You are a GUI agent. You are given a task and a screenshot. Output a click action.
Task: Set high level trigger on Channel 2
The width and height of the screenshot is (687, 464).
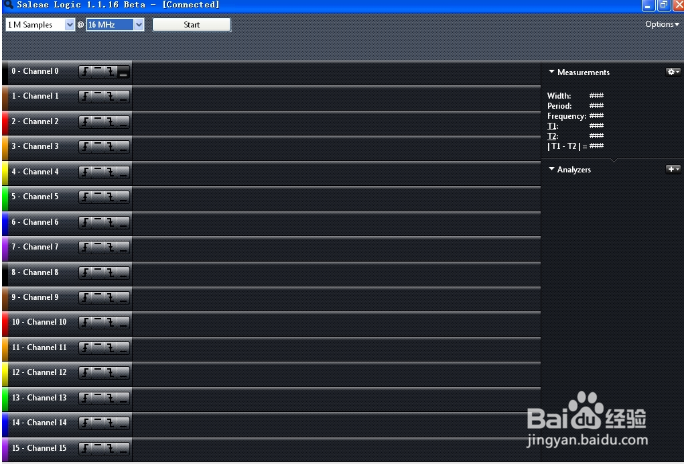click(x=98, y=121)
